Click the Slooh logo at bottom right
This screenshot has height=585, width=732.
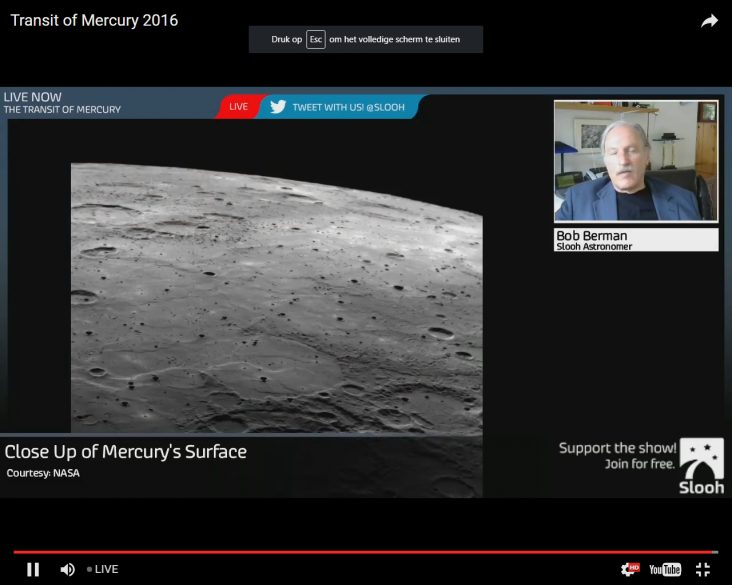(x=701, y=466)
